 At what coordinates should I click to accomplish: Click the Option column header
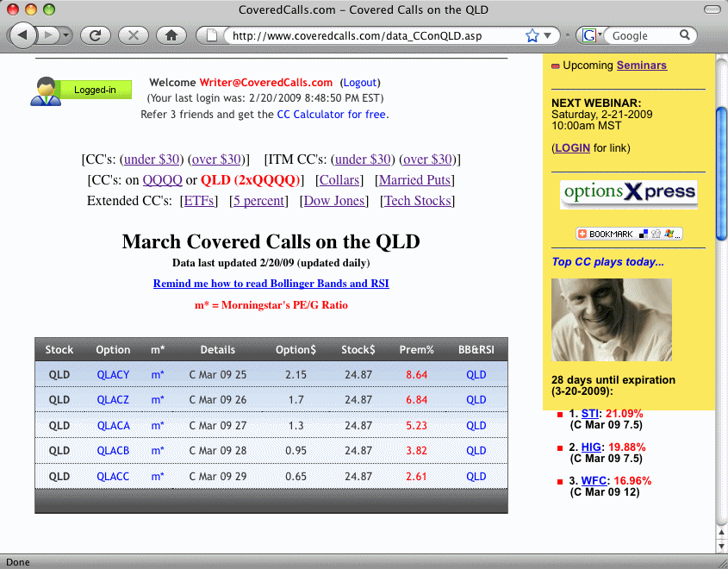(113, 350)
